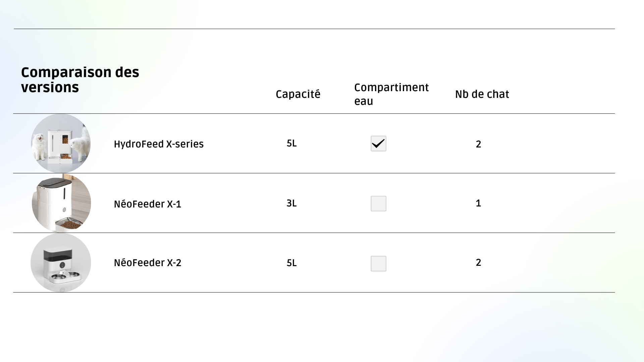This screenshot has height=362, width=644.
Task: Select the "Compartiment eau" column header
Action: pos(391,94)
